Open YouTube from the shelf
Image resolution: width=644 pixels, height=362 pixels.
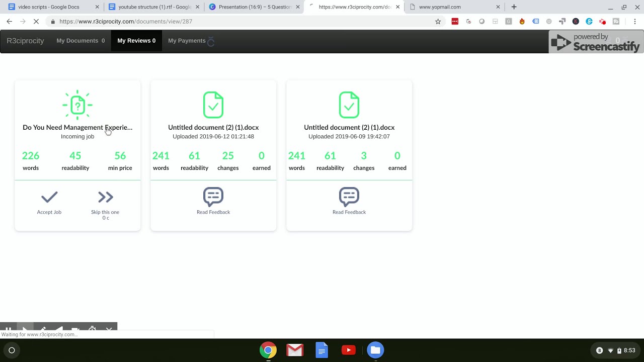[349, 350]
